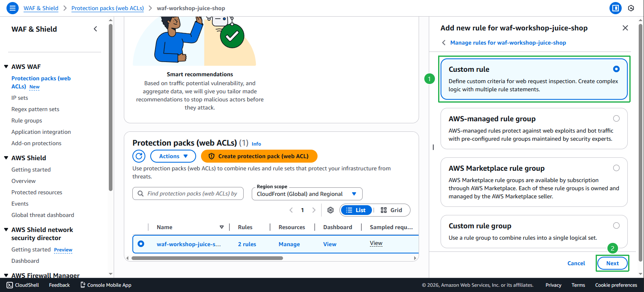Open table preferences gear icon
644x292 pixels.
pyautogui.click(x=331, y=210)
